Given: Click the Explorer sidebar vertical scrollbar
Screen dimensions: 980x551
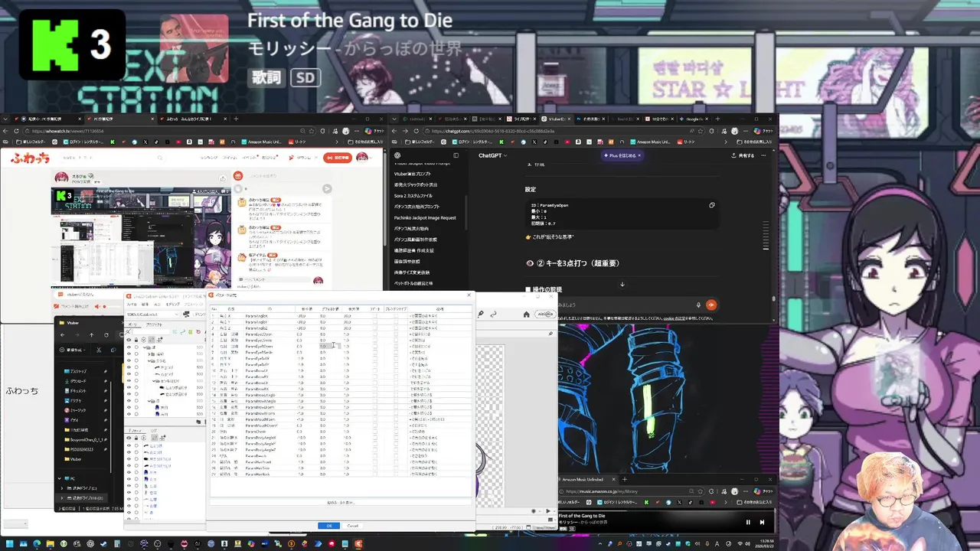Looking at the screenshot, I should [x=110, y=426].
